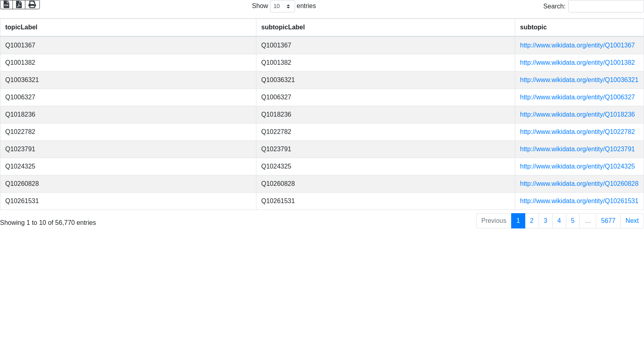Click into the Search input field
This screenshot has height=362, width=644.
pos(606,6)
